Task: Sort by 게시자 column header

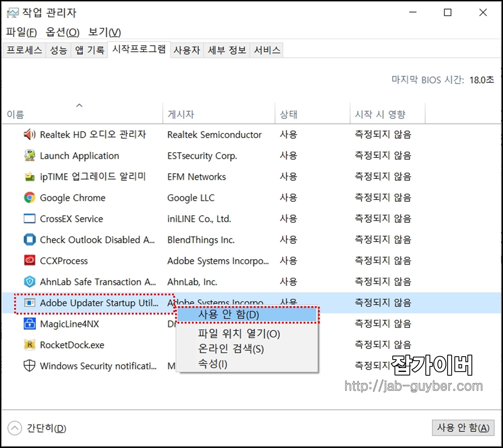Action: pos(219,113)
